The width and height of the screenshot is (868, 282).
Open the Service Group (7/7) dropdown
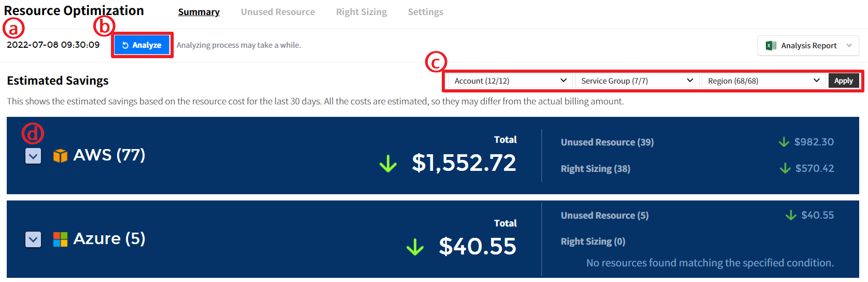(637, 81)
